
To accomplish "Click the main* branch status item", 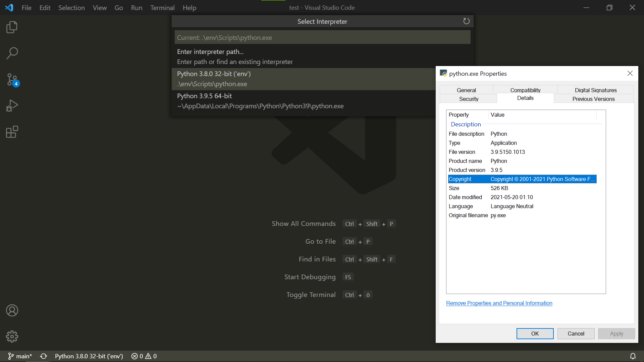I will point(20,356).
